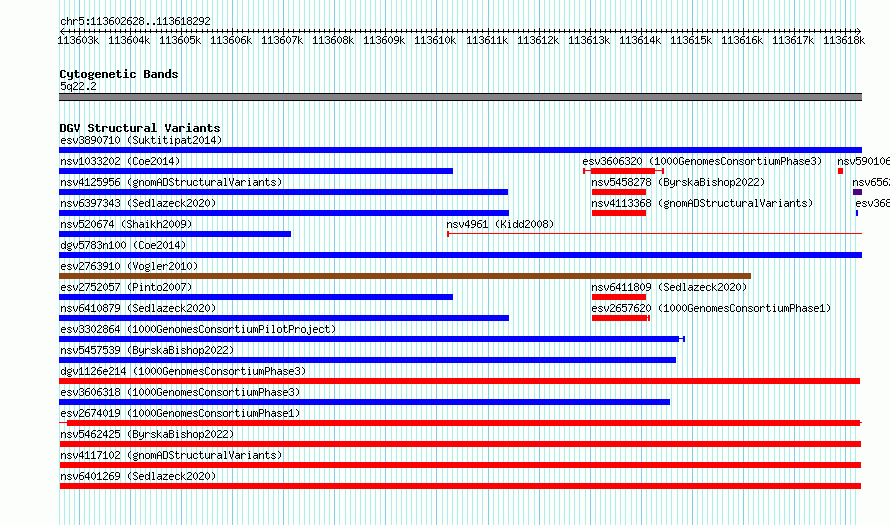The image size is (890, 525).
Task: Select thin red line of nsv4961
Action: [654, 234]
